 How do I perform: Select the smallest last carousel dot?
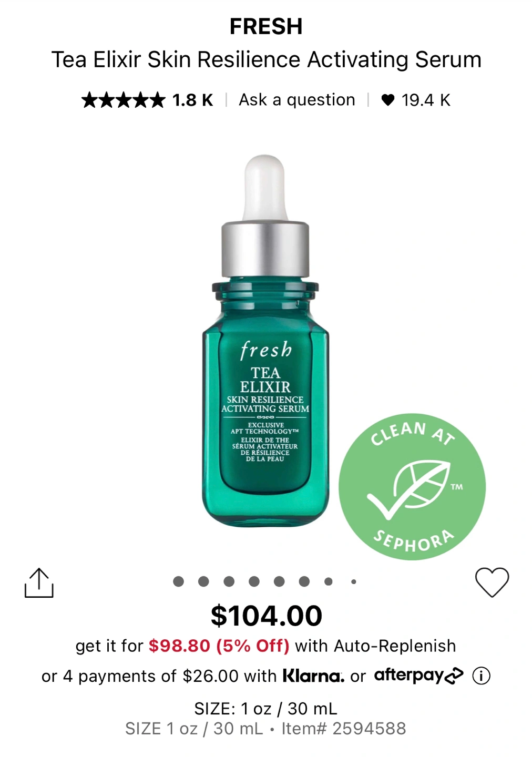354,581
